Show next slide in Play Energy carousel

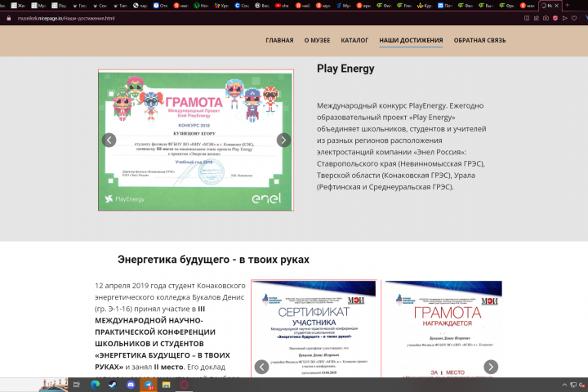coord(283,140)
